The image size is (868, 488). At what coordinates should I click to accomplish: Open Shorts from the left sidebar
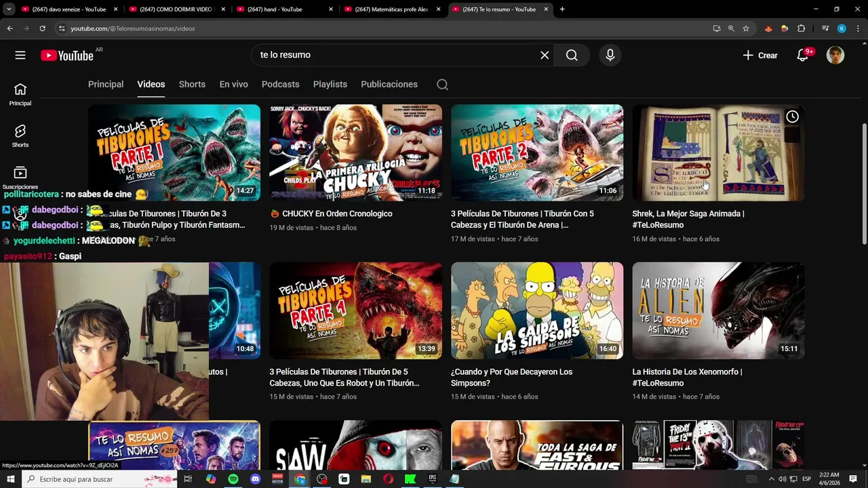[x=20, y=136]
